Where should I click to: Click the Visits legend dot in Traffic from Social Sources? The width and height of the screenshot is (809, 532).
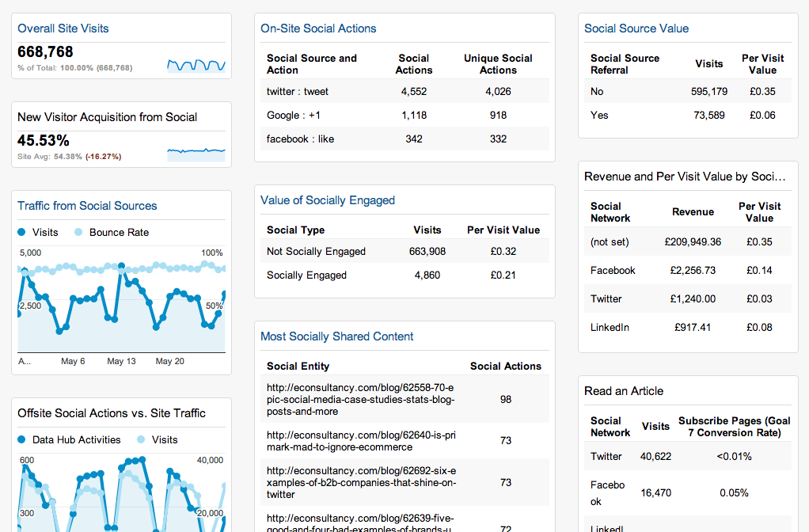pyautogui.click(x=22, y=233)
